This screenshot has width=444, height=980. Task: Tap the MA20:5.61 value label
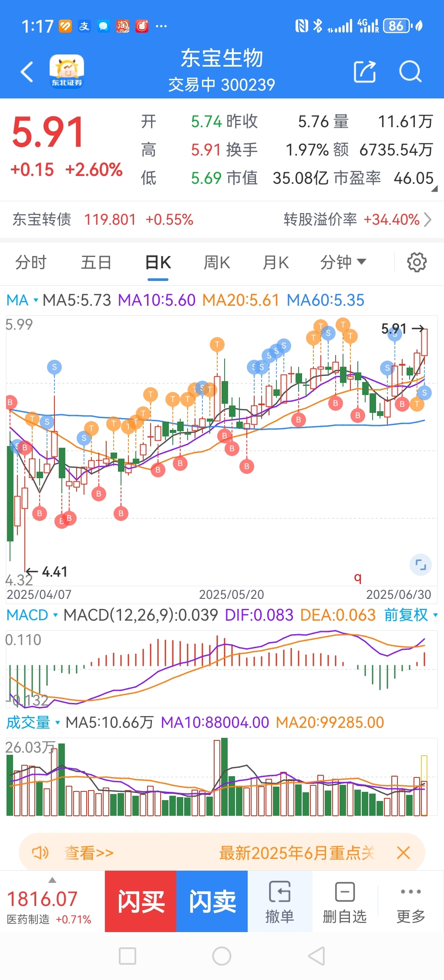point(241,300)
